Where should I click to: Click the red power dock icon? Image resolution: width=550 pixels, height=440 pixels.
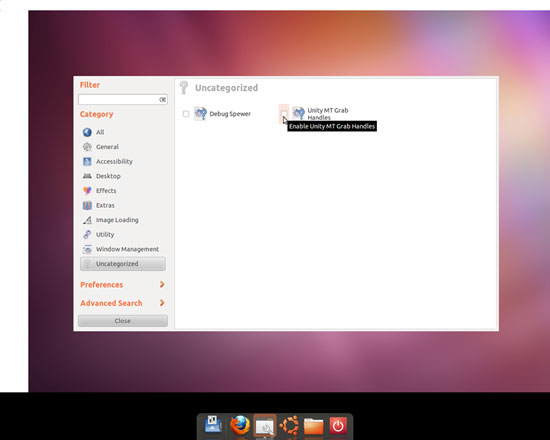(338, 426)
